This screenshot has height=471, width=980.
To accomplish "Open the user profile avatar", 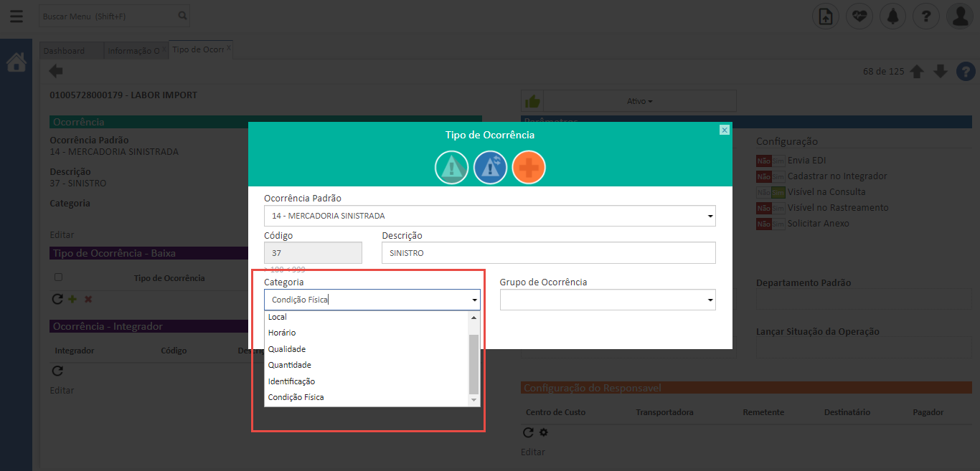I will click(960, 16).
